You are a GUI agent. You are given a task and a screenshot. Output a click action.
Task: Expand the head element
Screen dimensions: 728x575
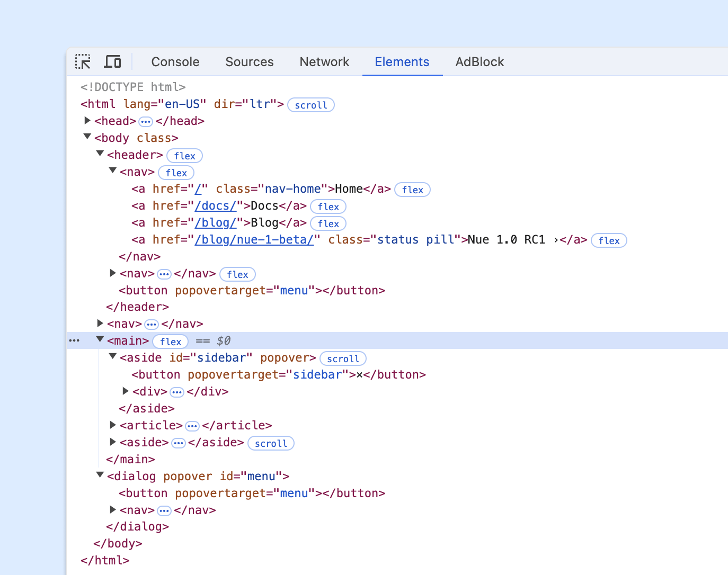87,121
